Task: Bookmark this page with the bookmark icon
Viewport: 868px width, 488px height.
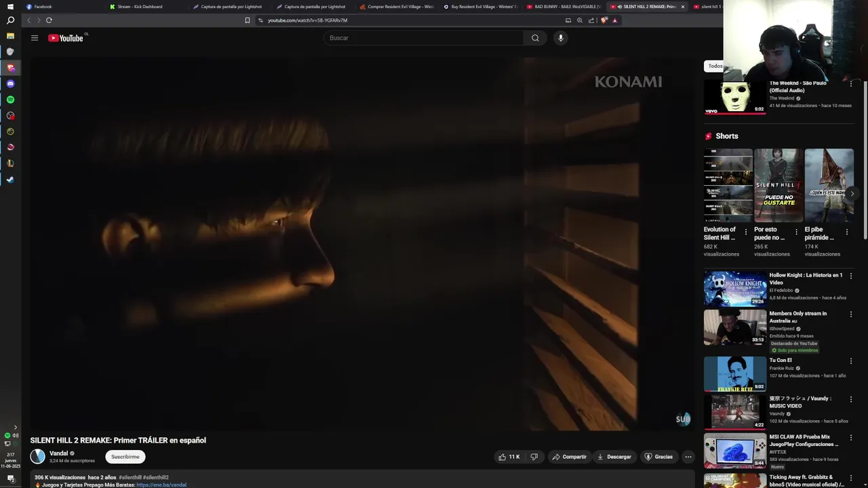Action: tap(248, 20)
